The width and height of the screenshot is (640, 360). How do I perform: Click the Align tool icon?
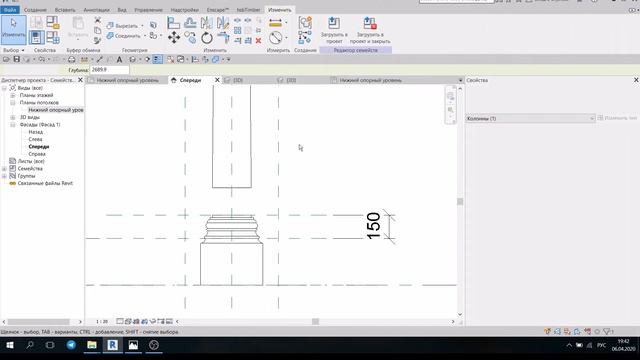[173, 23]
